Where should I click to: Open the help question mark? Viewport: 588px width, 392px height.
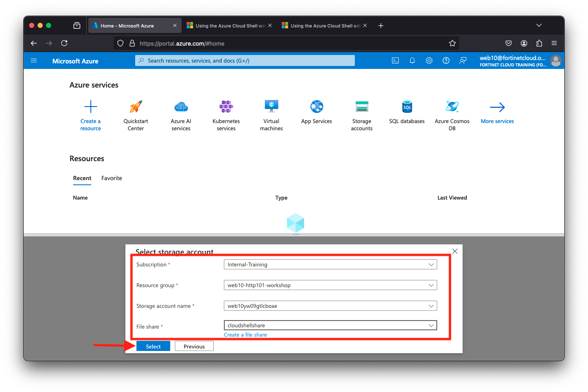click(446, 60)
